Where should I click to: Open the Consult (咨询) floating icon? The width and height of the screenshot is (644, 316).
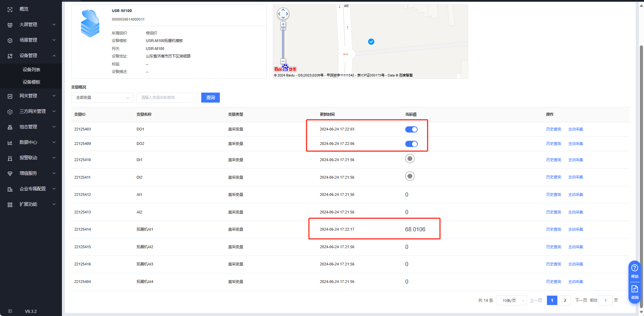point(635,292)
